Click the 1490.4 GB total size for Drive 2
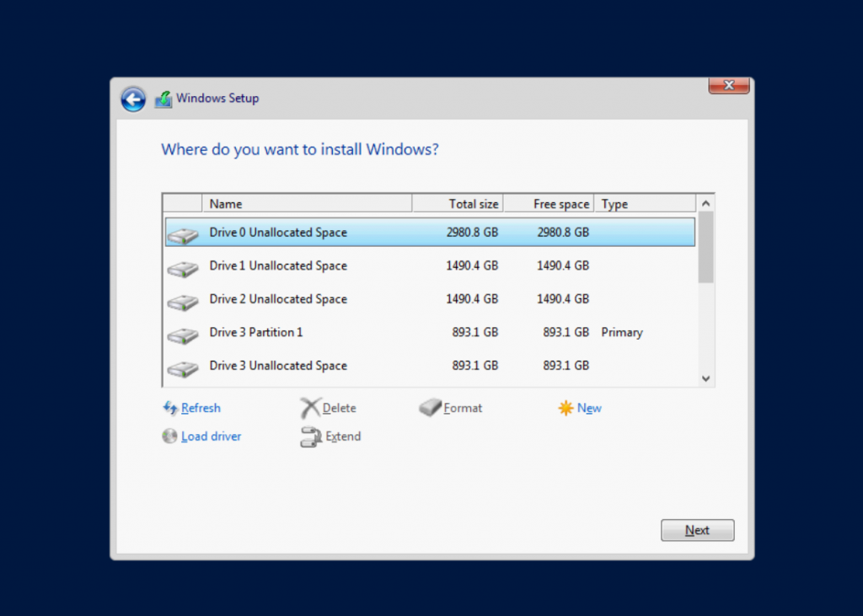 pos(472,299)
